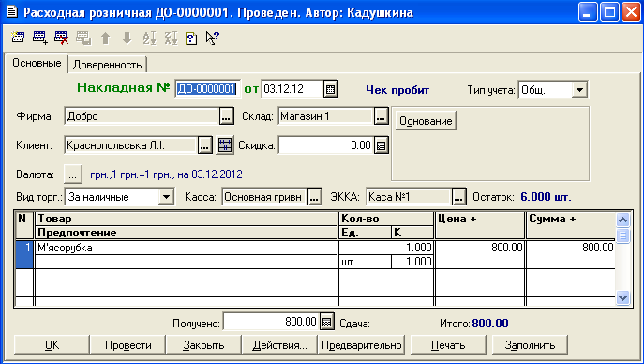The width and height of the screenshot is (644, 364).
Task: Click the add row toolbar icon
Action: coord(39,38)
